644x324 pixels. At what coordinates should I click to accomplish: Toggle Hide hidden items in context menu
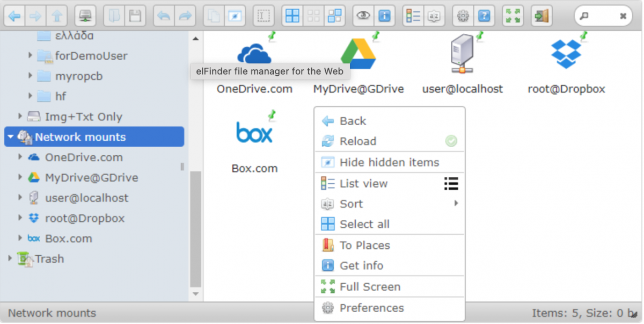389,162
